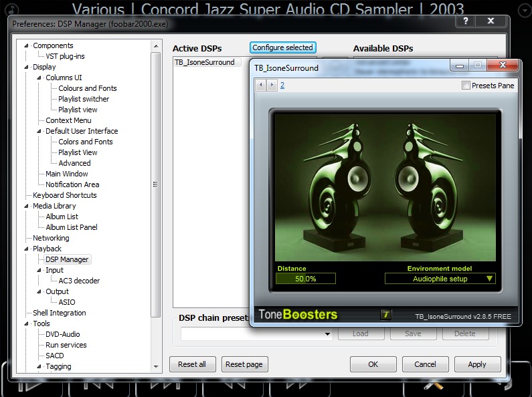The height and width of the screenshot is (397, 532).
Task: Select the SACD tools page
Action: 55,356
